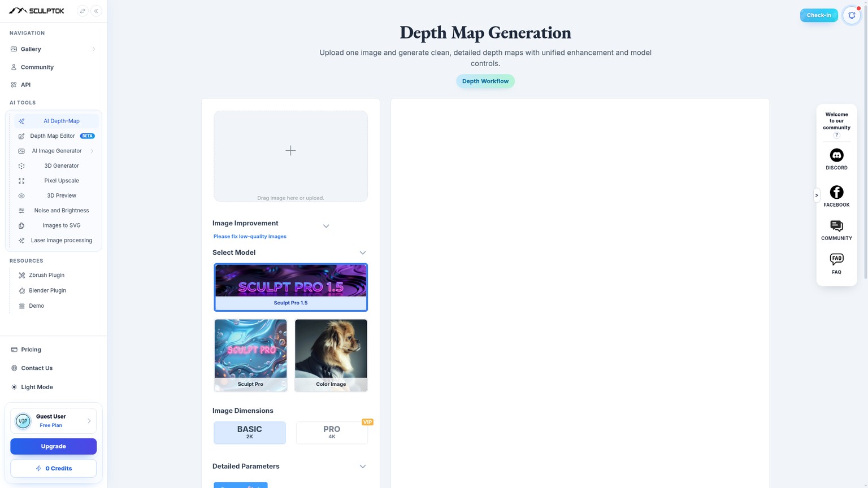Viewport: 868px width, 488px height.
Task: Open Guest User profile chevron
Action: (x=89, y=421)
